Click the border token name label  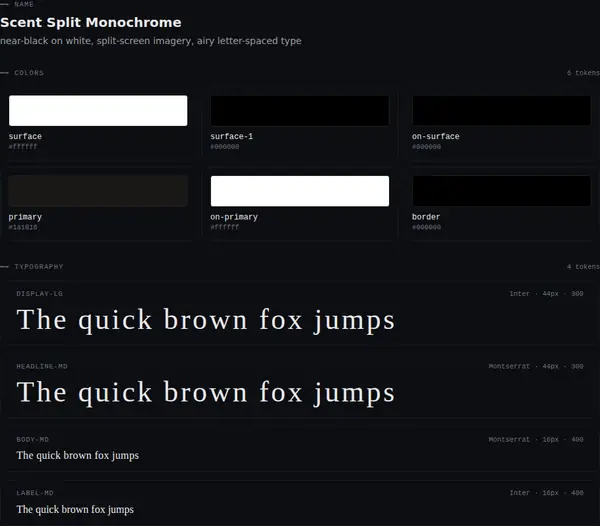(426, 217)
